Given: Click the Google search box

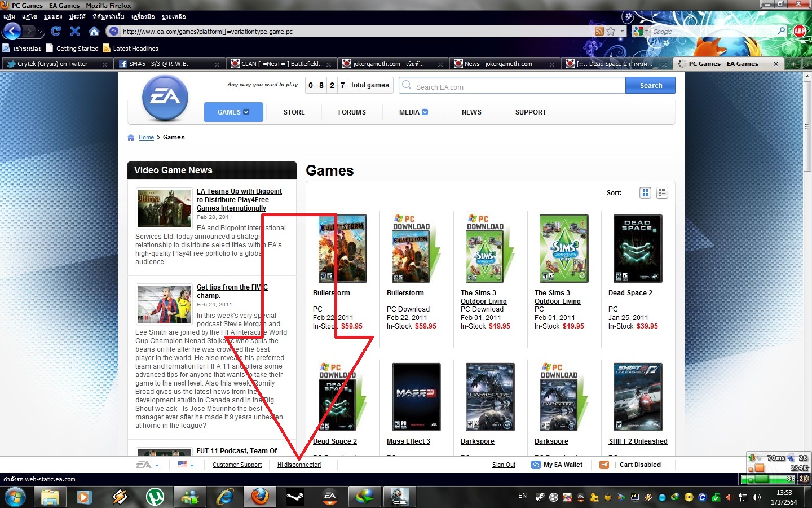Looking at the screenshot, I should point(713,32).
